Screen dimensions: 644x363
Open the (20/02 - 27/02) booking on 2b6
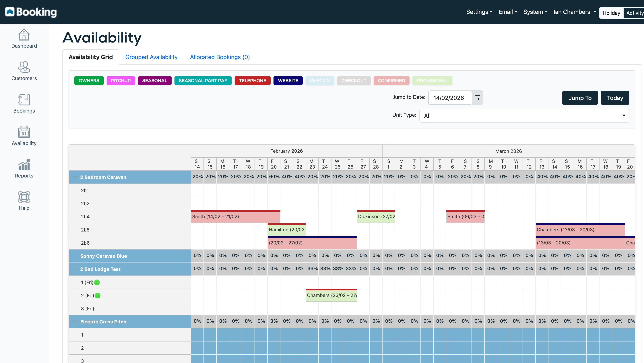coord(312,243)
